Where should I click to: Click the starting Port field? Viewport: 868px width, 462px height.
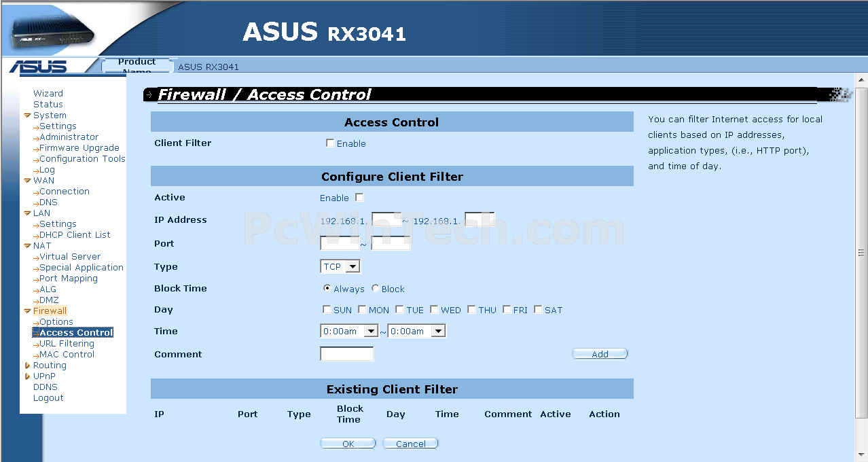pos(340,243)
